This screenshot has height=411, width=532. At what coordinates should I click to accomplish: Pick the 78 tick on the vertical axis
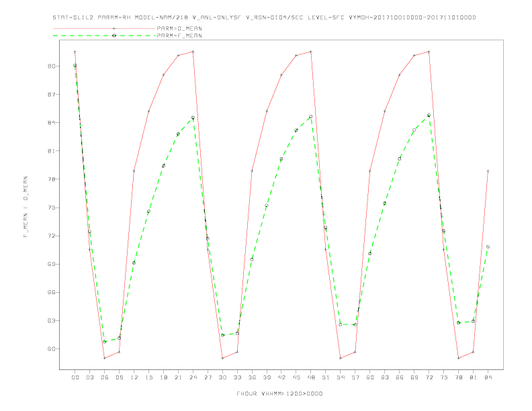pos(51,179)
